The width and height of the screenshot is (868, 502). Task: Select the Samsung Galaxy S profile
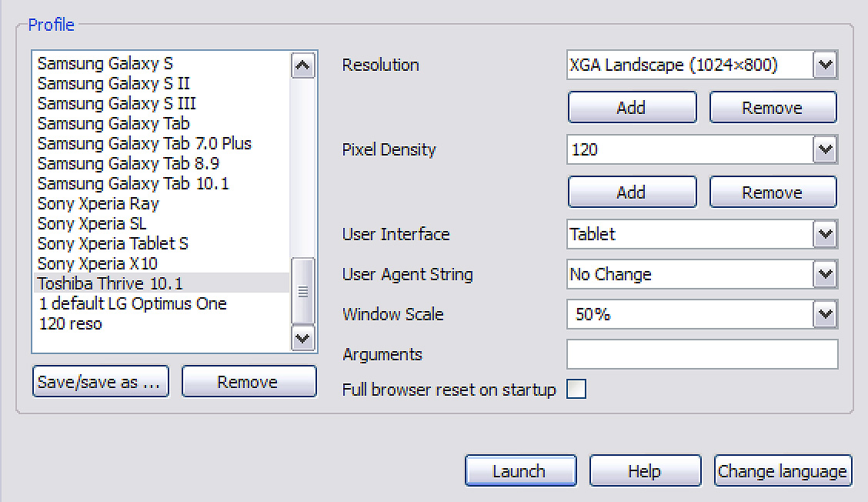(x=162, y=64)
